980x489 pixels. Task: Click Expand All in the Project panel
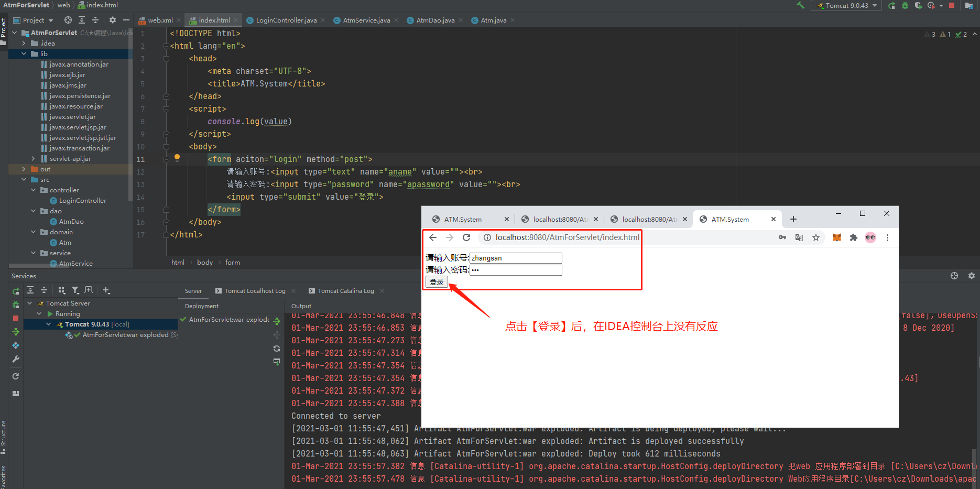(82, 20)
